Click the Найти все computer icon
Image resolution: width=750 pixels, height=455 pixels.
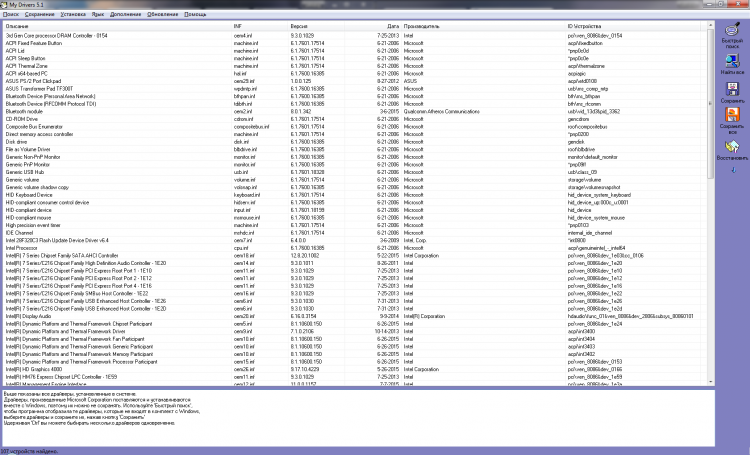pyautogui.click(x=732, y=61)
